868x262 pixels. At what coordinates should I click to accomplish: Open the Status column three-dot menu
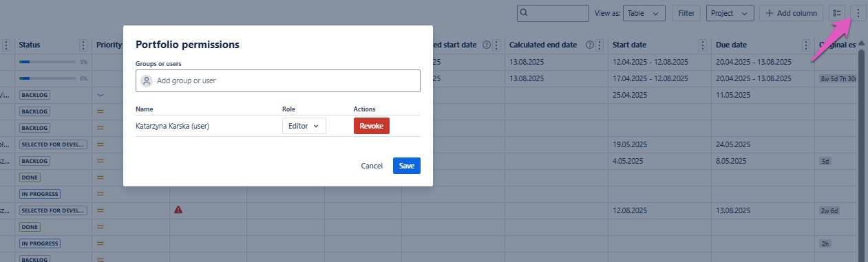coord(83,45)
